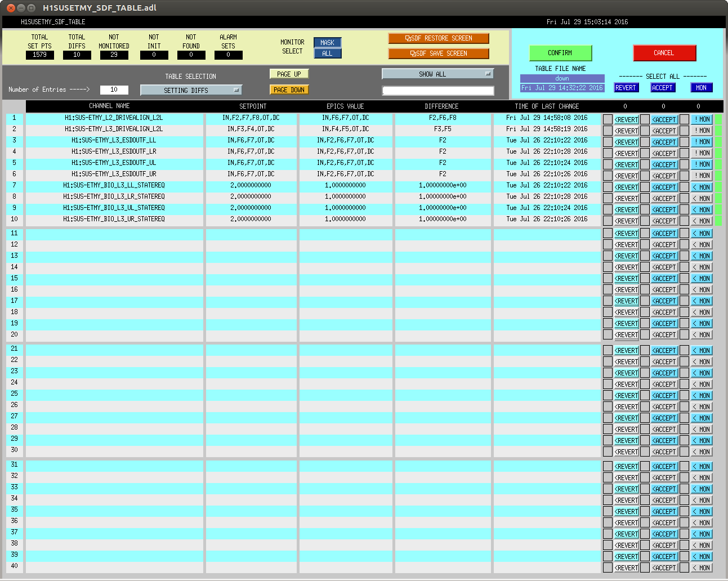Click REVERT button in row 11
This screenshot has width=728, height=581.
point(627,233)
